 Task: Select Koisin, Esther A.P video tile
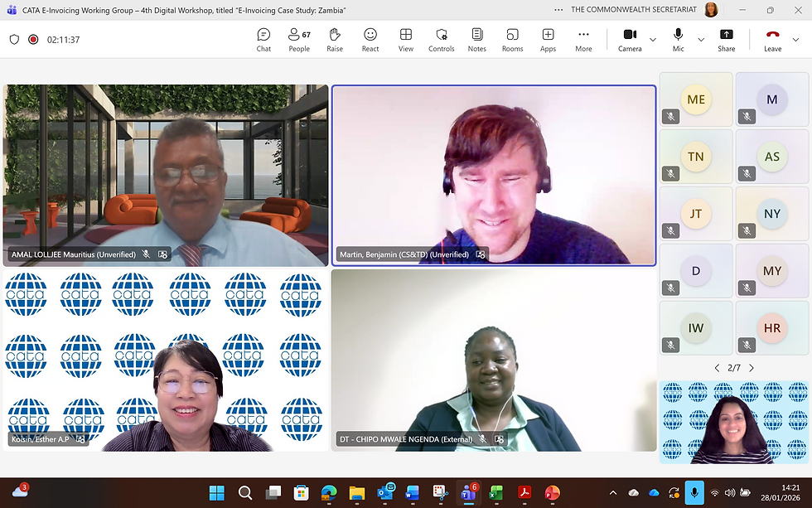[x=166, y=360]
